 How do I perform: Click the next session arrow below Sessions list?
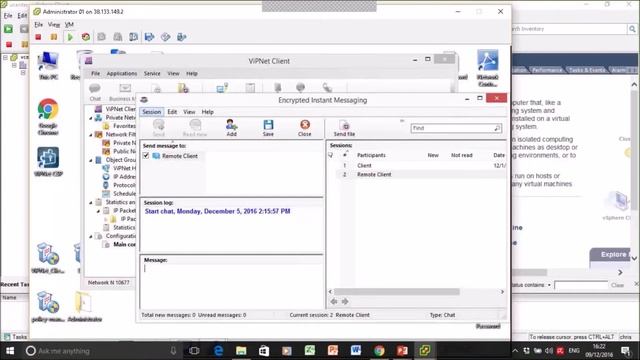point(345,301)
